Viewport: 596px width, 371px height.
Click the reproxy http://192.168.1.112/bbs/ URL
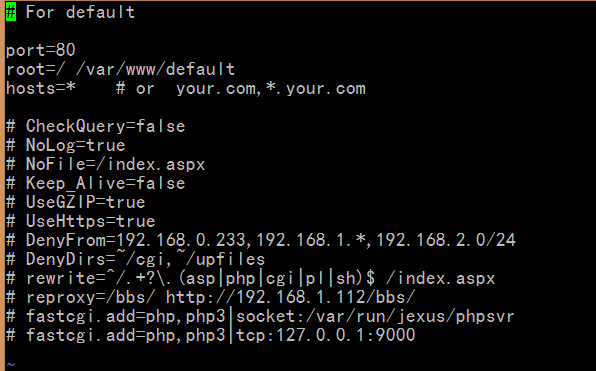(x=291, y=297)
